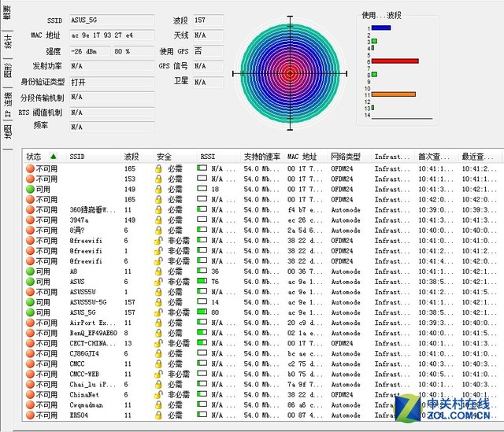Click RSSI signal bar in A8 row

click(x=202, y=271)
